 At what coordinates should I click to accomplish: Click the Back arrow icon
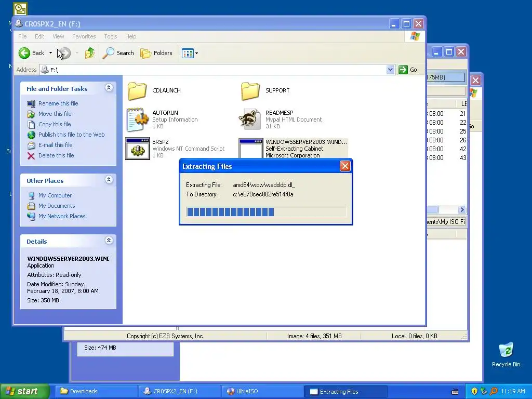coord(24,53)
